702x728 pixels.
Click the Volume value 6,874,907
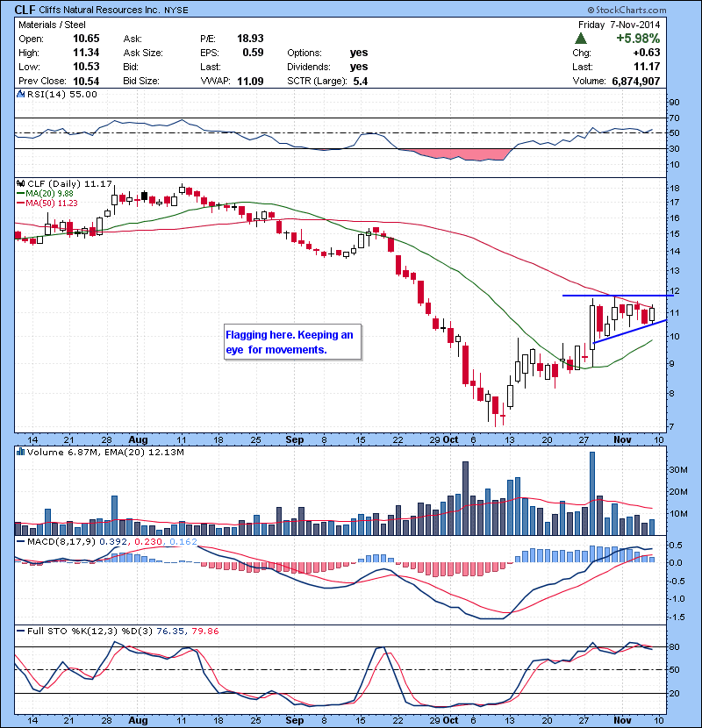click(636, 82)
